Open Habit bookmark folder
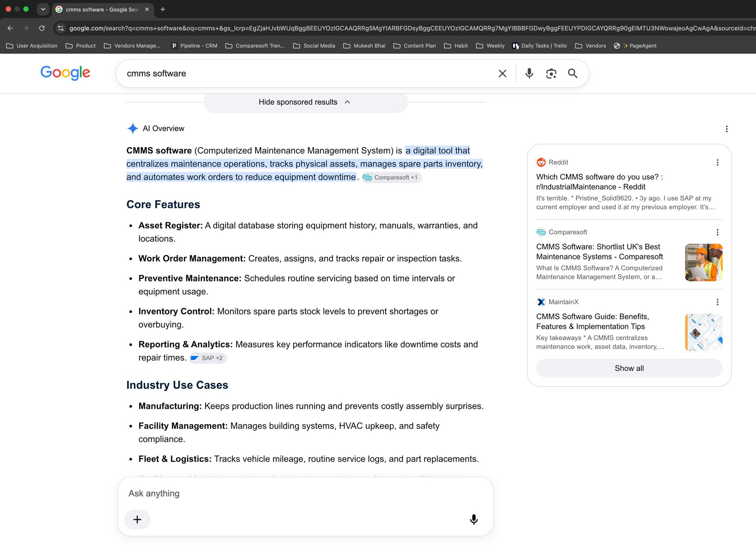 (x=456, y=46)
